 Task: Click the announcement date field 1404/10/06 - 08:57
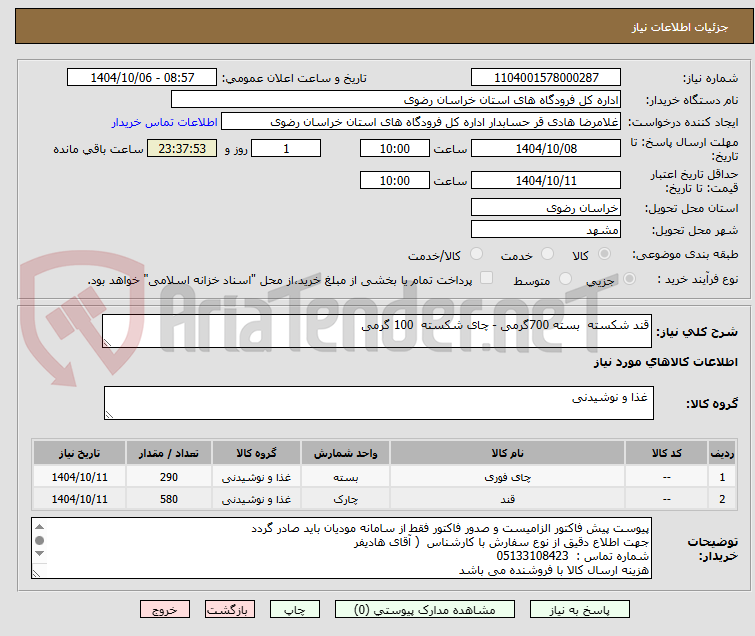[142, 78]
